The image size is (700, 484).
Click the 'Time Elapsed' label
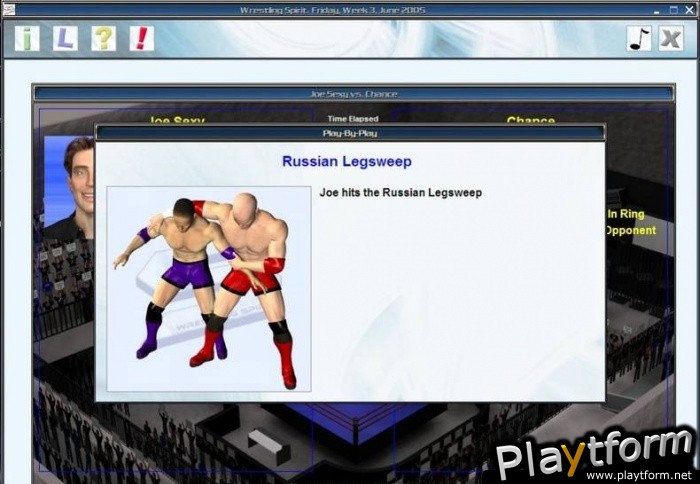(x=353, y=119)
